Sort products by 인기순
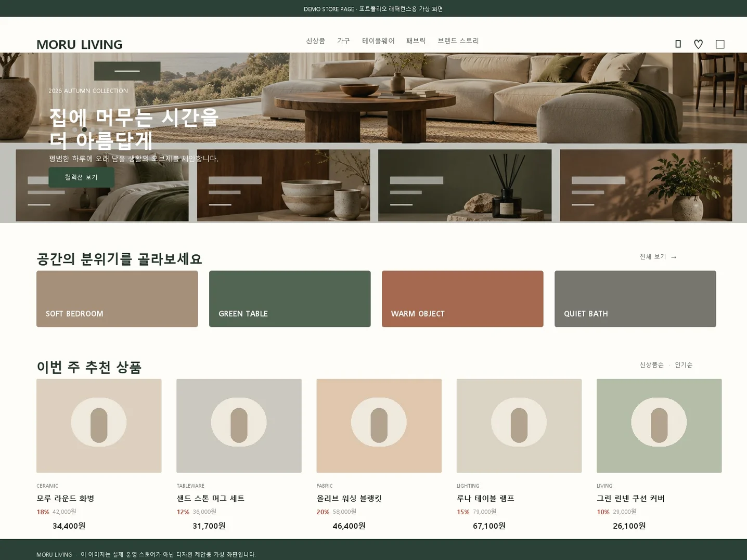 click(x=684, y=365)
